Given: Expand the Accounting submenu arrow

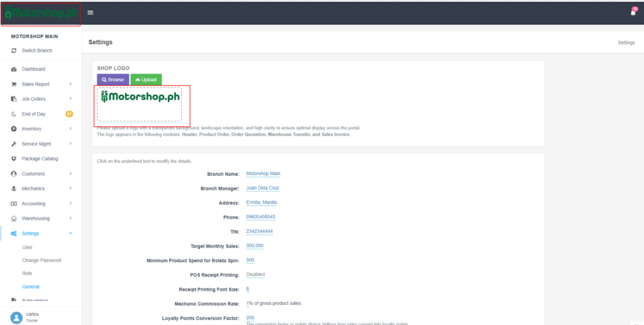Looking at the screenshot, I should 70,203.
